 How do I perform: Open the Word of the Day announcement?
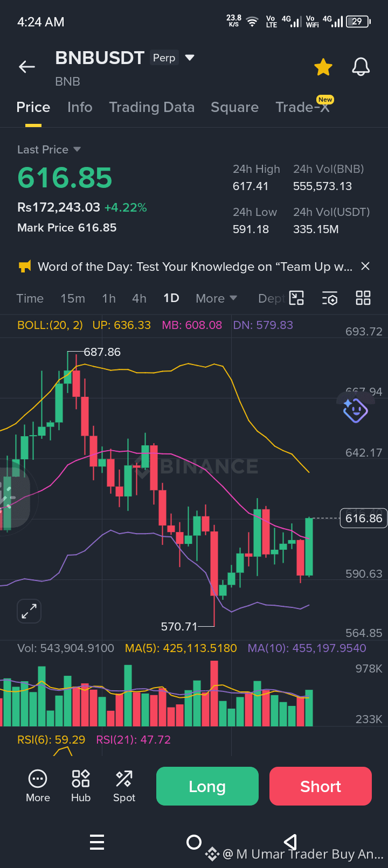tap(195, 267)
